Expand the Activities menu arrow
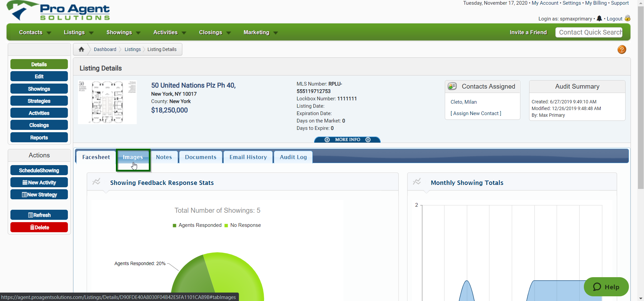This screenshot has width=644, height=301. pos(184,33)
